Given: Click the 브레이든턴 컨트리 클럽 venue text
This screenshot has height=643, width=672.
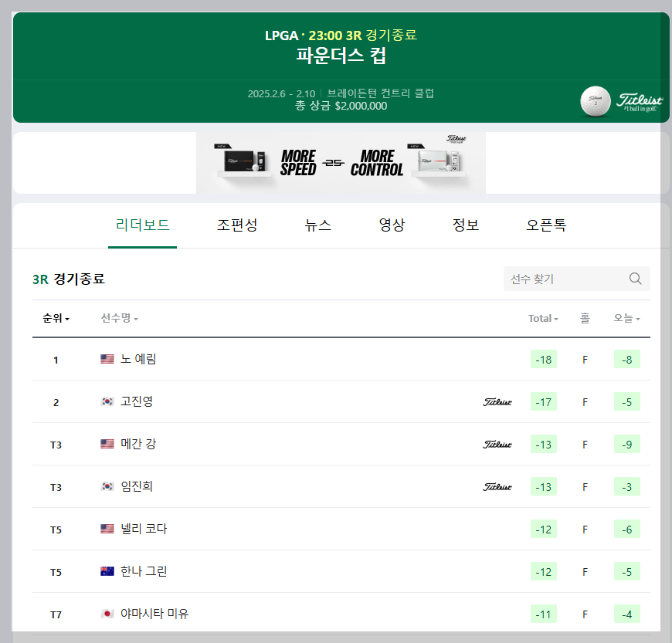Looking at the screenshot, I should pos(381,93).
